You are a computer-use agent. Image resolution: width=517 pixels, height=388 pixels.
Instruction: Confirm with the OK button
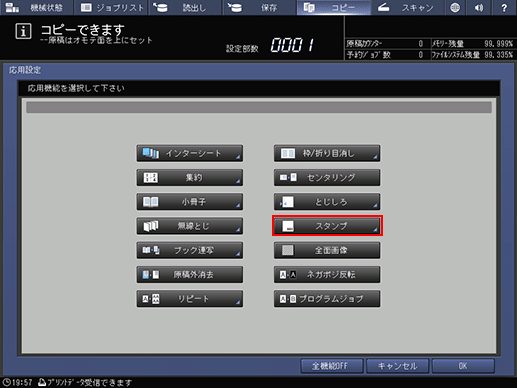[x=463, y=366]
